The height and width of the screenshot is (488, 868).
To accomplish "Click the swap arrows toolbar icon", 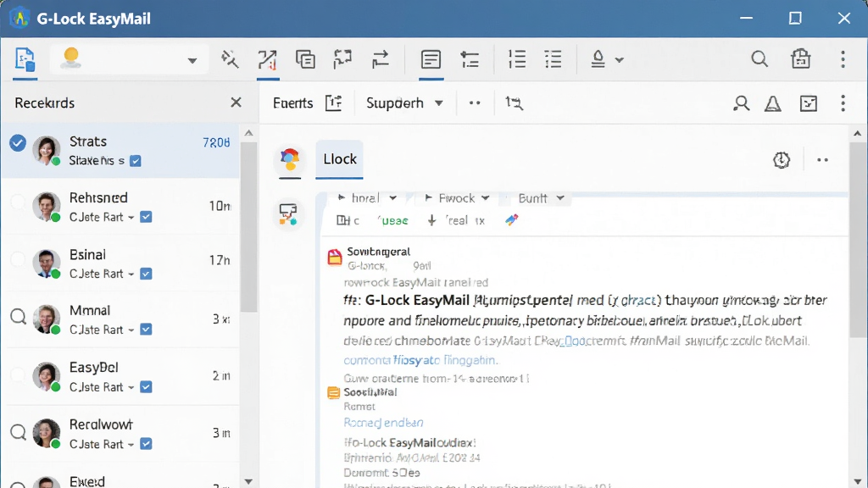I will coord(381,59).
